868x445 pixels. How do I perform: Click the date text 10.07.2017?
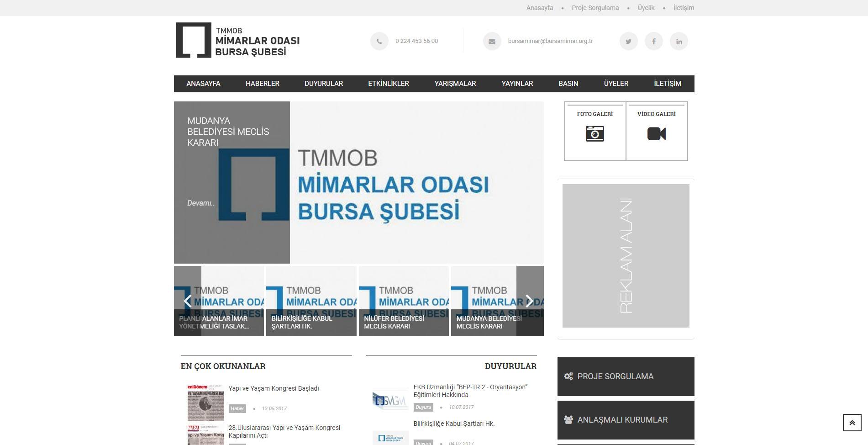pyautogui.click(x=461, y=407)
